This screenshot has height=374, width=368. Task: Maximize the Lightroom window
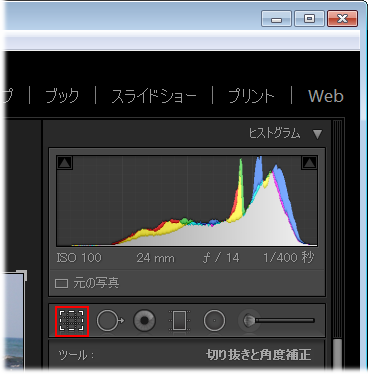[x=309, y=19]
